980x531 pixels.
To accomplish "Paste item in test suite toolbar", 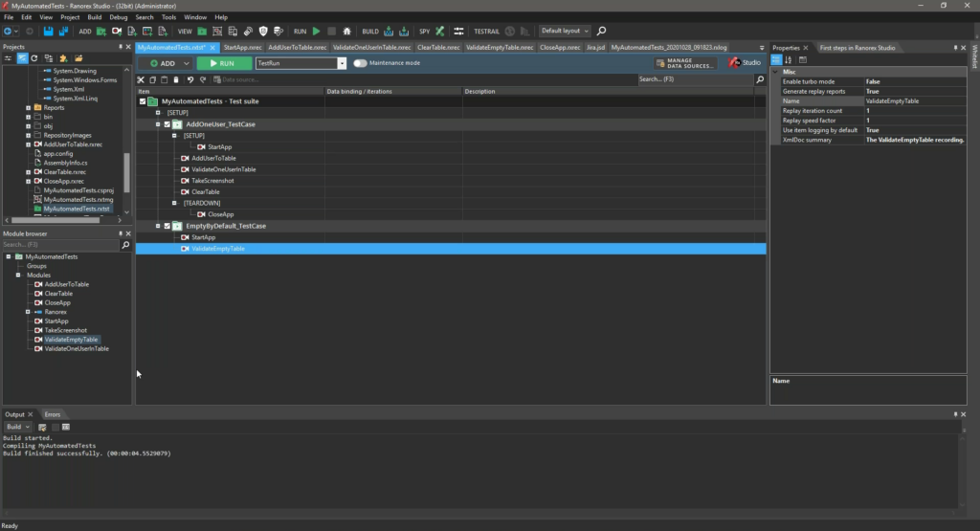I will pyautogui.click(x=165, y=79).
